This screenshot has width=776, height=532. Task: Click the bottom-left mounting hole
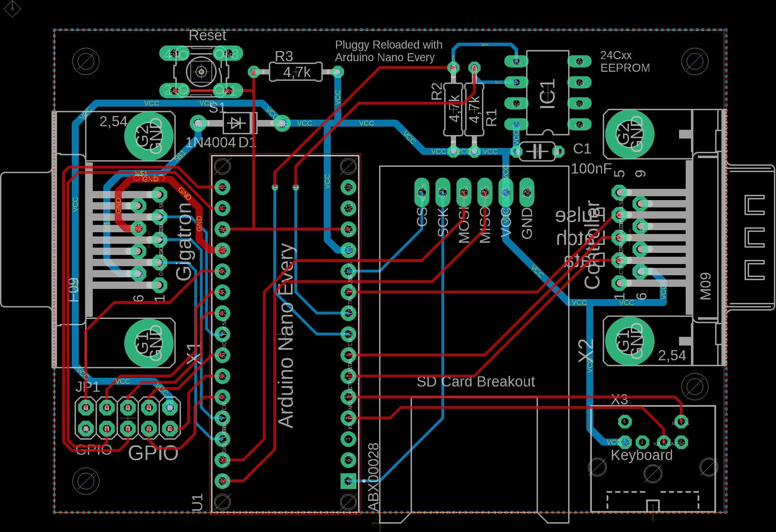(x=86, y=481)
